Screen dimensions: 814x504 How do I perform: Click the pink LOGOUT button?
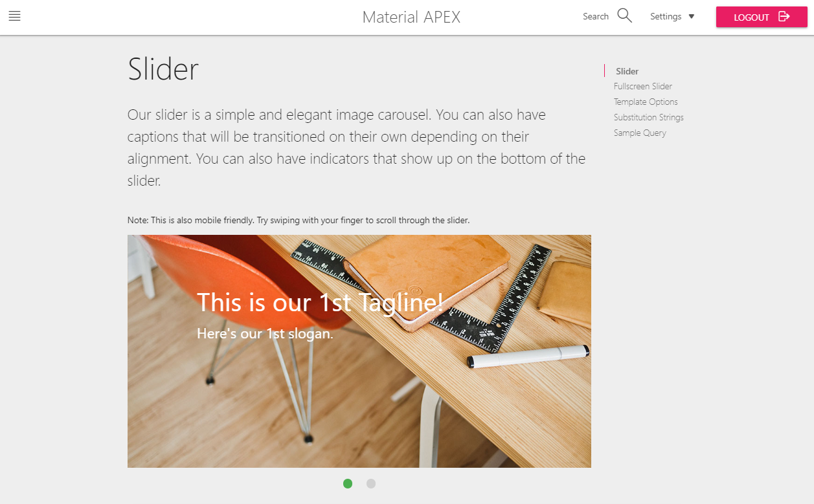tap(761, 17)
